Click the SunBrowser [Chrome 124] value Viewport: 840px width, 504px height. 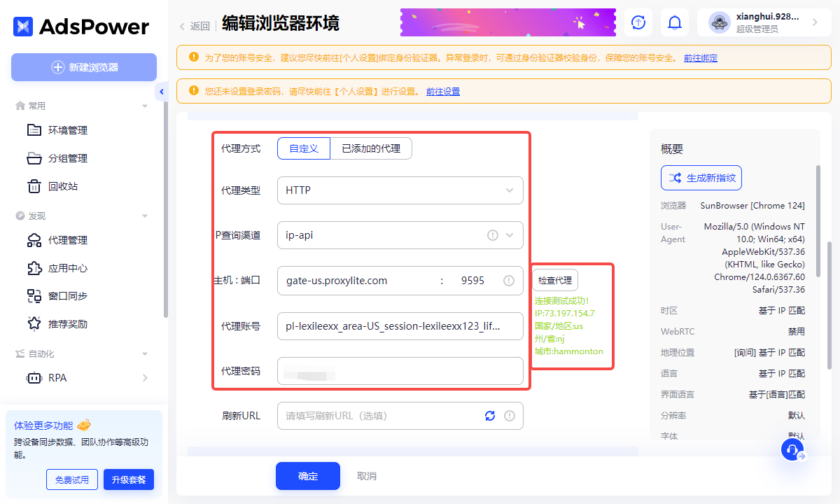pos(752,206)
